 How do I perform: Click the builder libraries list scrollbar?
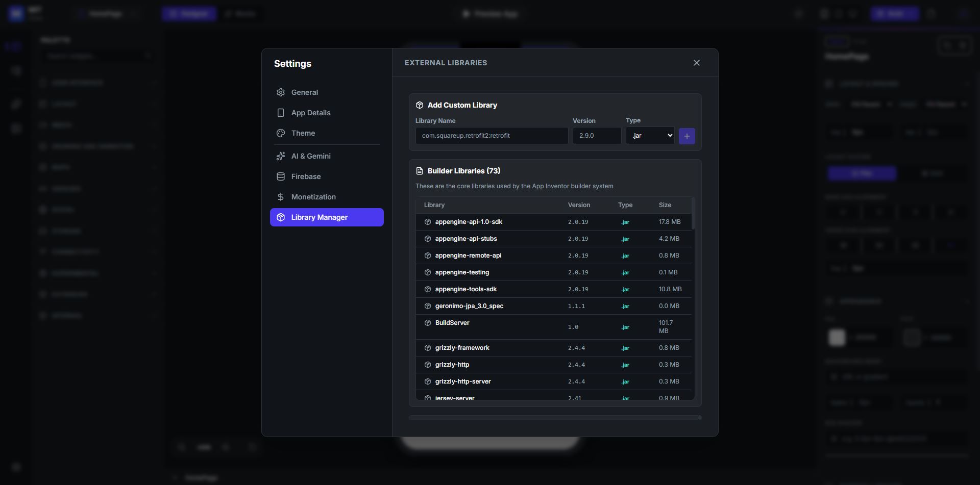[x=693, y=214]
